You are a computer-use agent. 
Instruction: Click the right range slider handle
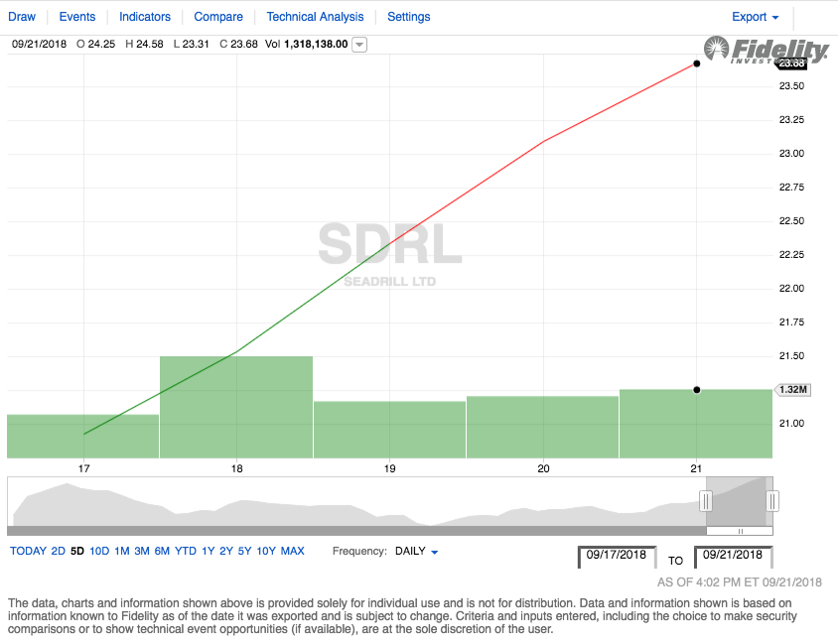(772, 501)
